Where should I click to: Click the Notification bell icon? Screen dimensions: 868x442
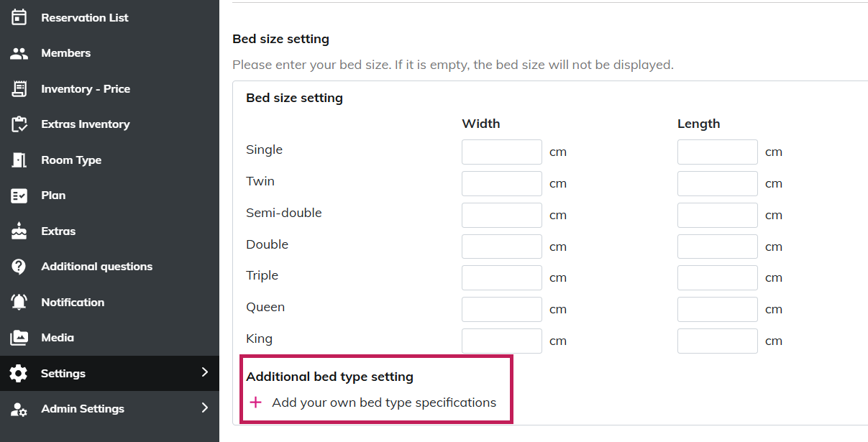19,303
